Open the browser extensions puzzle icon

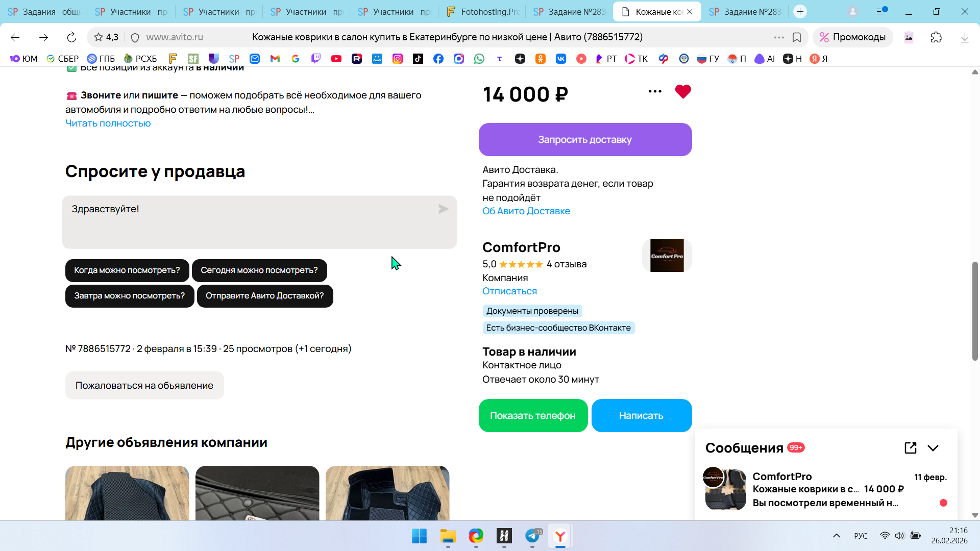[x=936, y=37]
